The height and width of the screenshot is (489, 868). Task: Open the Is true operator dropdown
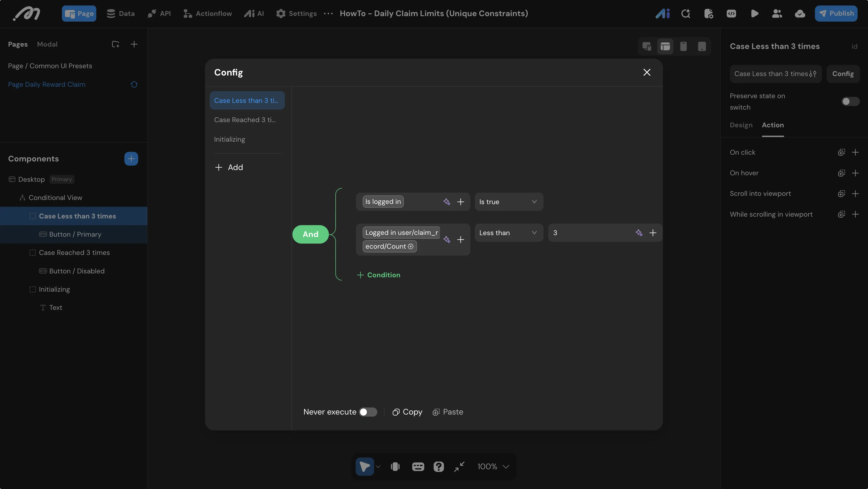[x=509, y=202]
